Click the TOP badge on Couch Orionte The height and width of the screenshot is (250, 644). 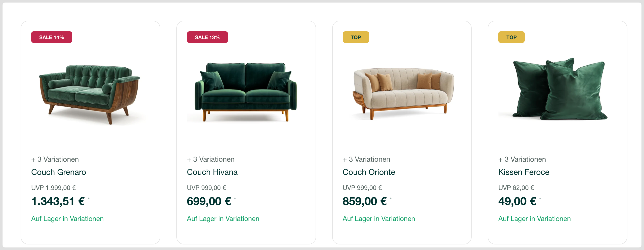click(355, 37)
